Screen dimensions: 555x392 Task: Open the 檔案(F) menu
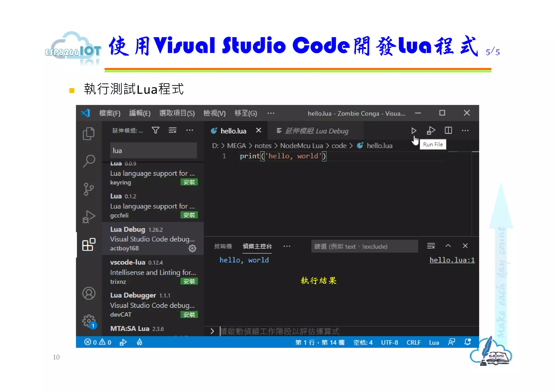(110, 113)
